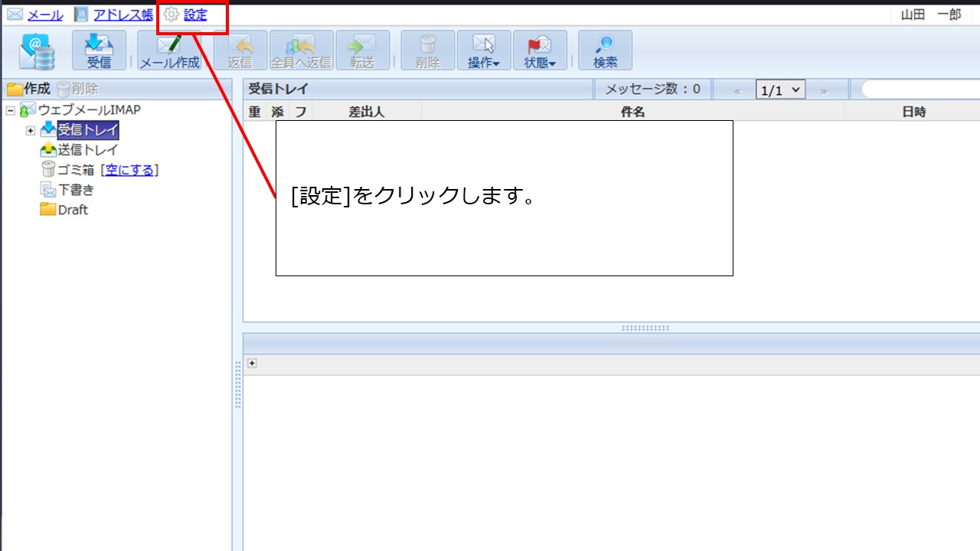
Task: Select the Draft folder in sidebar
Action: pyautogui.click(x=72, y=210)
